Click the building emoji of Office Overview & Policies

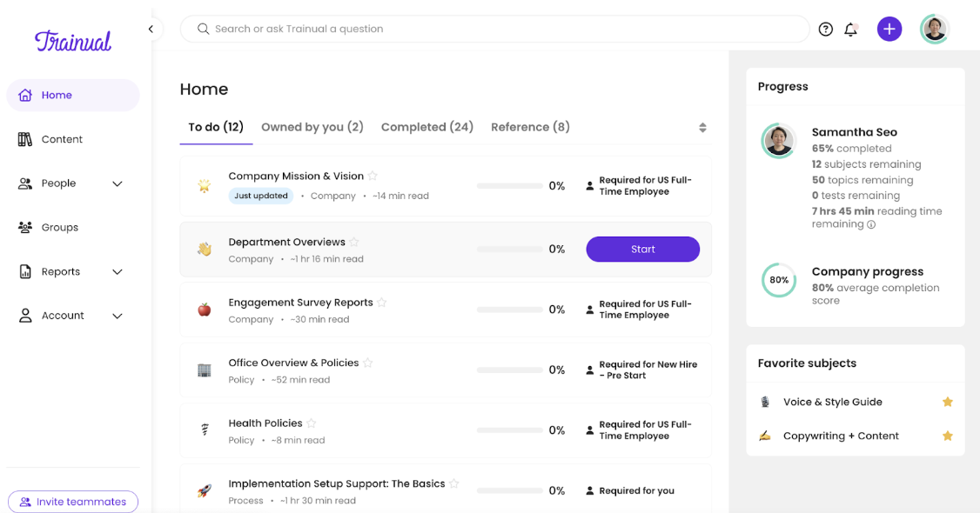(x=205, y=370)
